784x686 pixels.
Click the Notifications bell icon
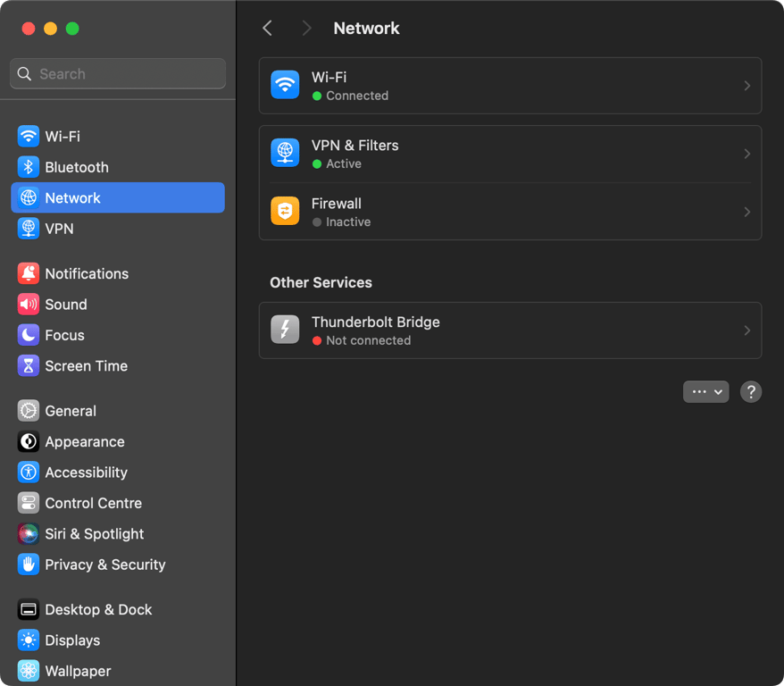[x=28, y=273]
